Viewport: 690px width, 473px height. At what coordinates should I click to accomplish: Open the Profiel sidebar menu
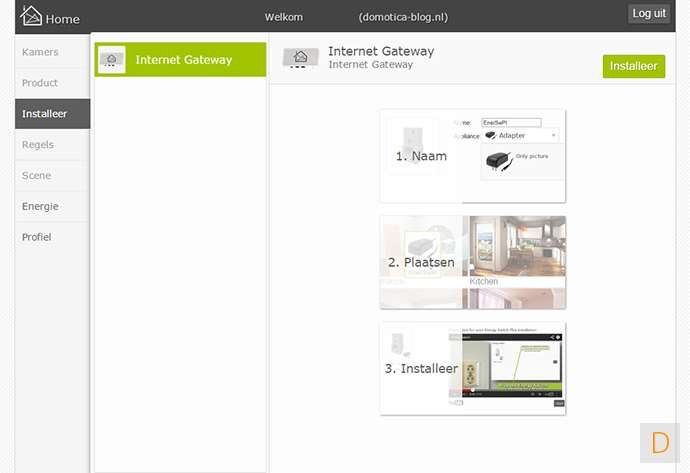[x=52, y=237]
